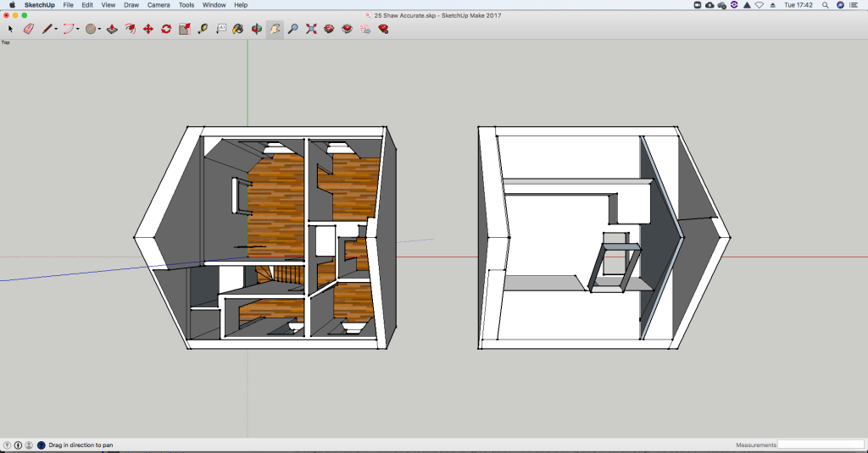The height and width of the screenshot is (453, 868).
Task: Select the Zoom magnifier tool
Action: point(292,29)
